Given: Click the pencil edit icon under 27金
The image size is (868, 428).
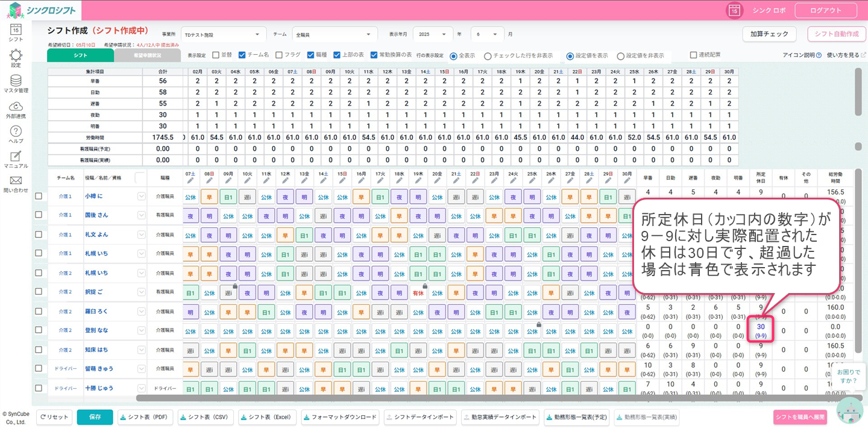Looking at the screenshot, I should coord(570,180).
